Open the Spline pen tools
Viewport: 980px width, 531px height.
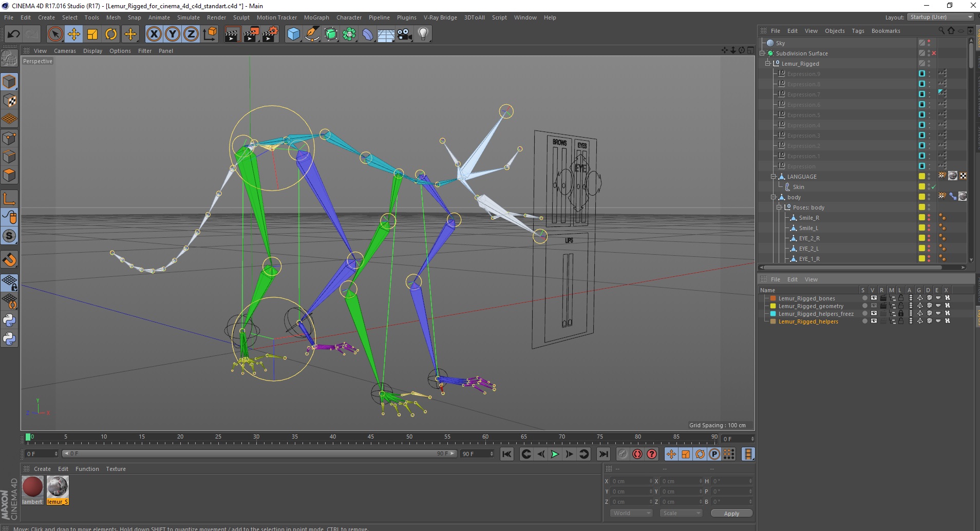312,34
